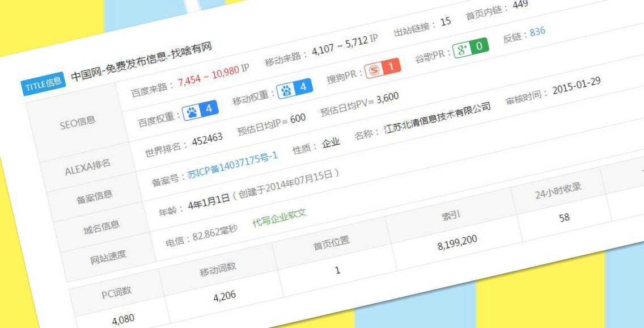Click the 首页内链 value 449
The width and height of the screenshot is (644, 328).
[x=520, y=5]
